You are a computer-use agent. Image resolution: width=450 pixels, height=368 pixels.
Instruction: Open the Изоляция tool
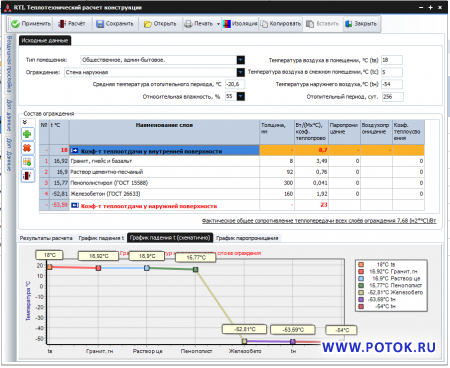coord(240,24)
